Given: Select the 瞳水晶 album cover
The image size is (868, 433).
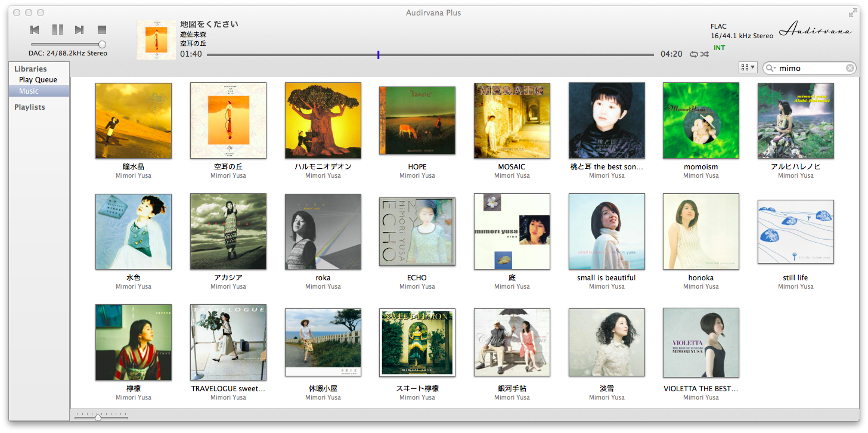Looking at the screenshot, I should (134, 120).
